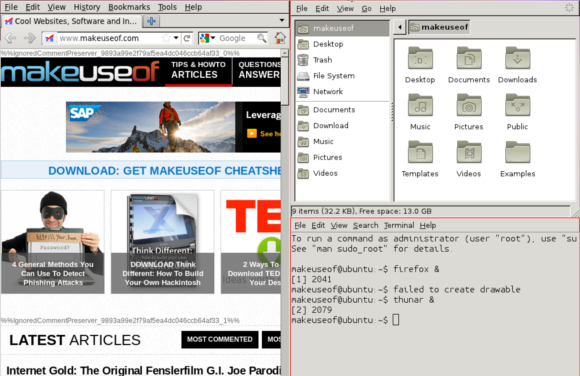This screenshot has height=376, width=580.
Task: Open the terminal's Terminal menu
Action: [399, 225]
